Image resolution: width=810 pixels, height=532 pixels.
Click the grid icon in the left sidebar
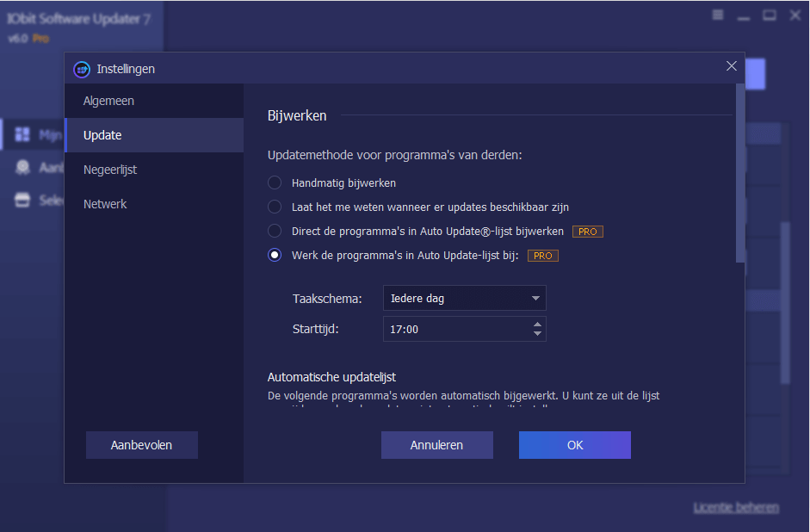[x=22, y=134]
